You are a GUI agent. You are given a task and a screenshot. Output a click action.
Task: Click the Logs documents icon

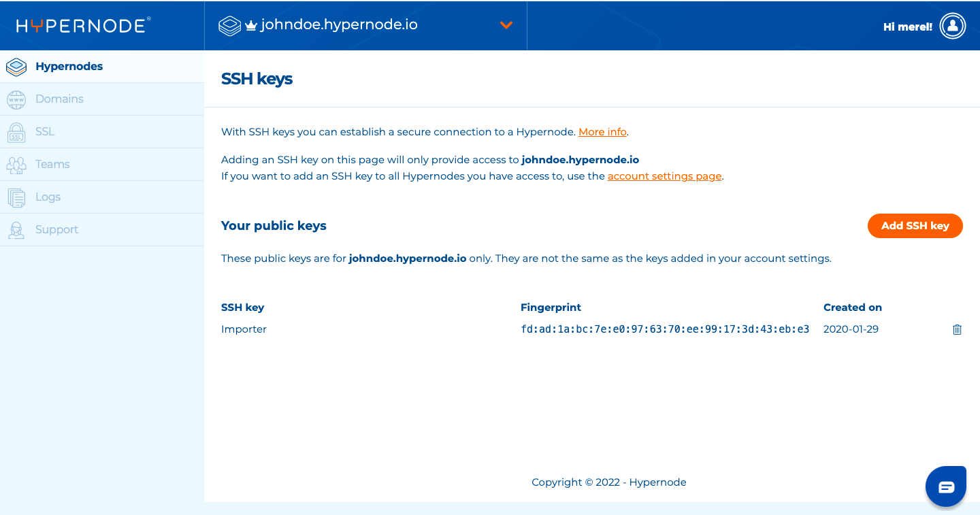pos(16,197)
